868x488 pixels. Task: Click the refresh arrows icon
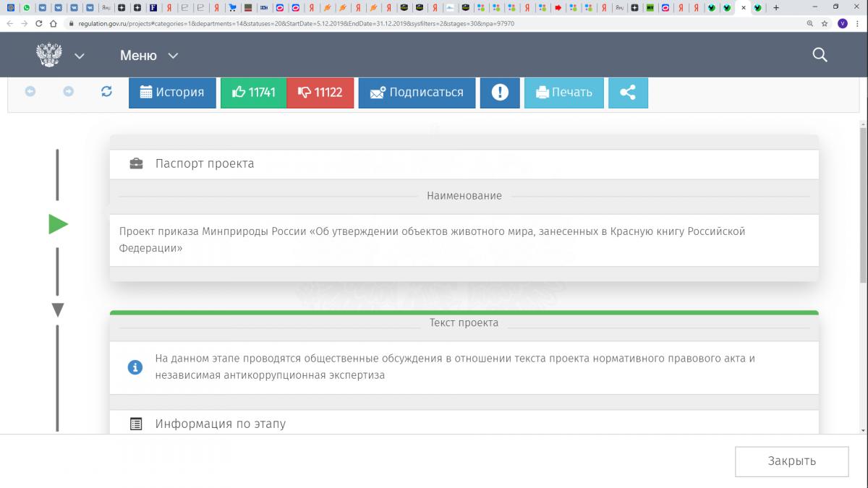(x=106, y=92)
